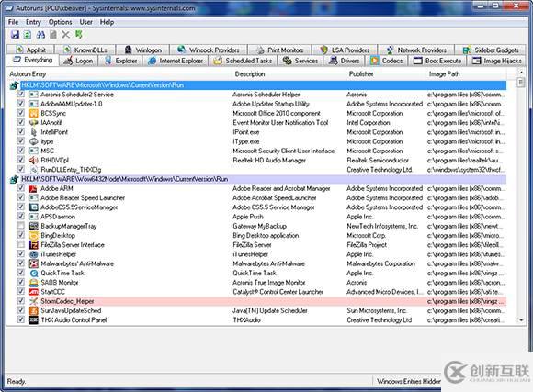Sort by the Publisher column header

tap(386, 73)
